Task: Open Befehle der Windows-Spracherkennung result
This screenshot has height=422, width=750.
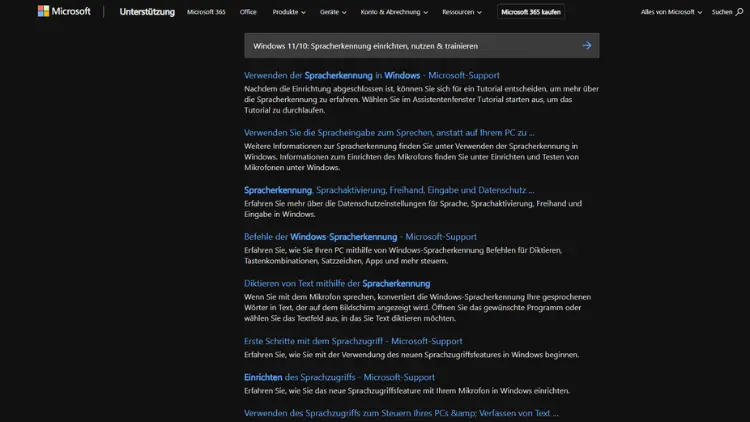Action: [360, 236]
